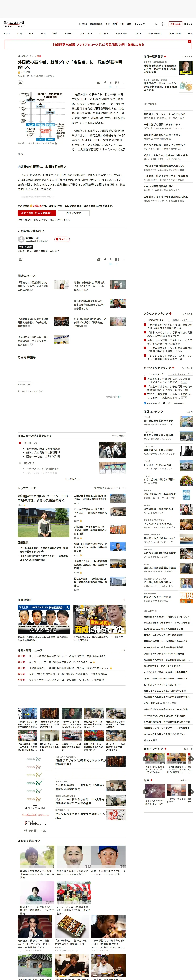Image resolution: width=196 pixels, height=980 pixels.
Task: Open スポーツ navigation item
Action: pos(69,33)
